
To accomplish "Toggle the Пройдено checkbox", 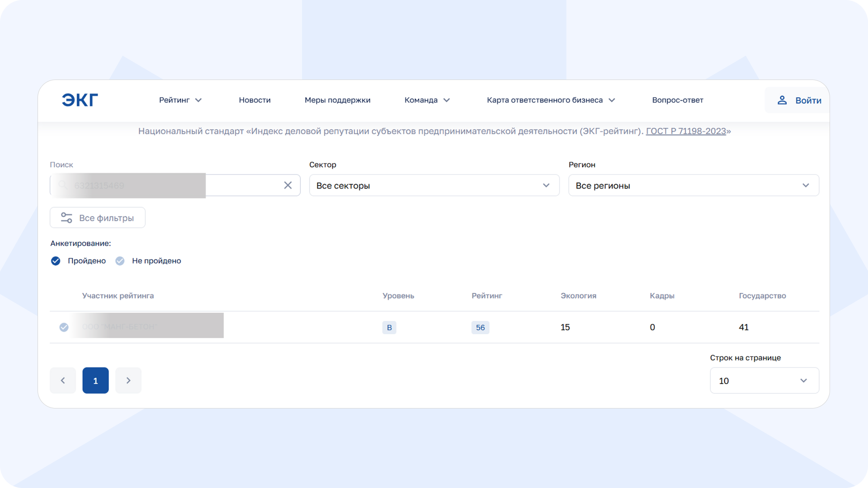I will pos(56,261).
